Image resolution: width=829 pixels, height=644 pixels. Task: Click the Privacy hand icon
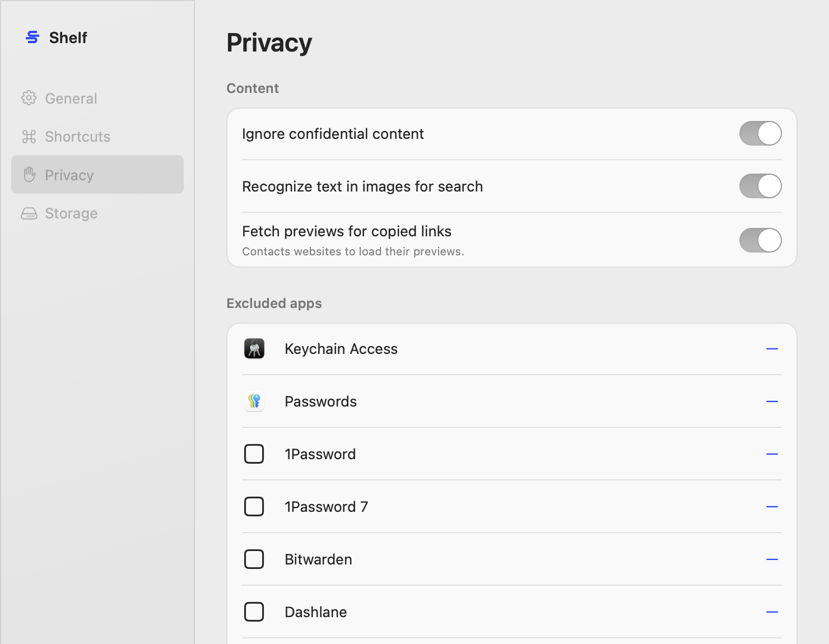pos(30,175)
